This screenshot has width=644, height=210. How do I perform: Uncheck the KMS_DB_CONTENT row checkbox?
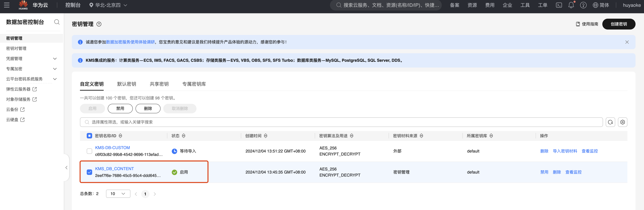tap(89, 172)
